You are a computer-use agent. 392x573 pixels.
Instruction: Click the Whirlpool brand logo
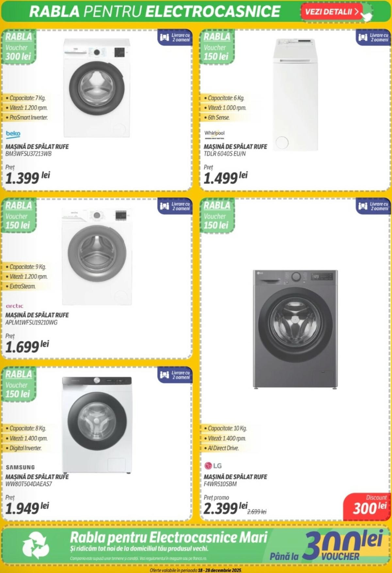pos(214,134)
